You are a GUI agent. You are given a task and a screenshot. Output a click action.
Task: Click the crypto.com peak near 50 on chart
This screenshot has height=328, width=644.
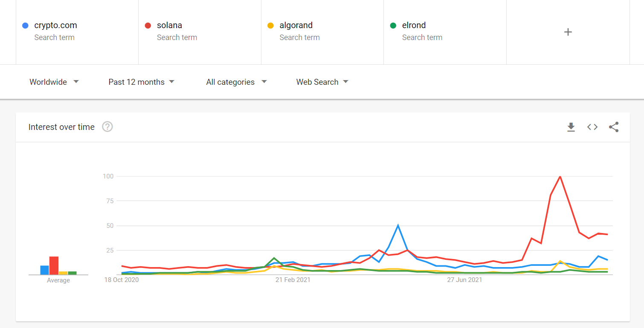coord(398,225)
